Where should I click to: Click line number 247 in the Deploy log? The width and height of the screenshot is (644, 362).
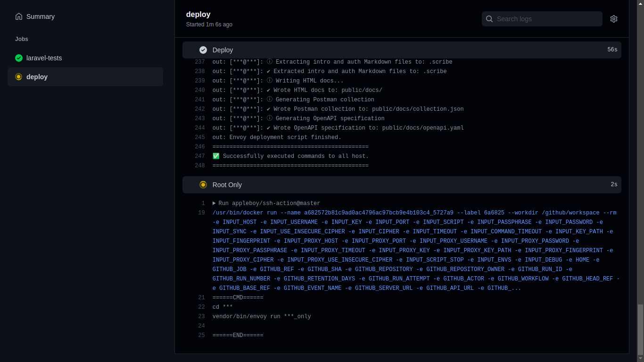pyautogui.click(x=200, y=156)
